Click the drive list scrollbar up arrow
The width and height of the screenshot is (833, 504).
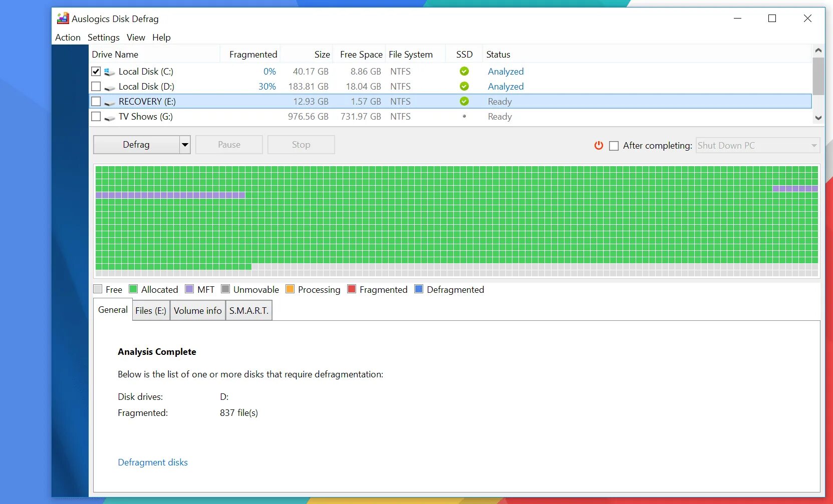pyautogui.click(x=818, y=50)
